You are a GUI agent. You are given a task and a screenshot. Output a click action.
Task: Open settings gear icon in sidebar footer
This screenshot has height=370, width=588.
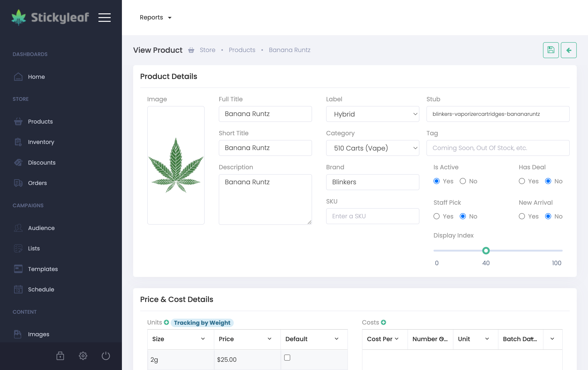tap(83, 356)
